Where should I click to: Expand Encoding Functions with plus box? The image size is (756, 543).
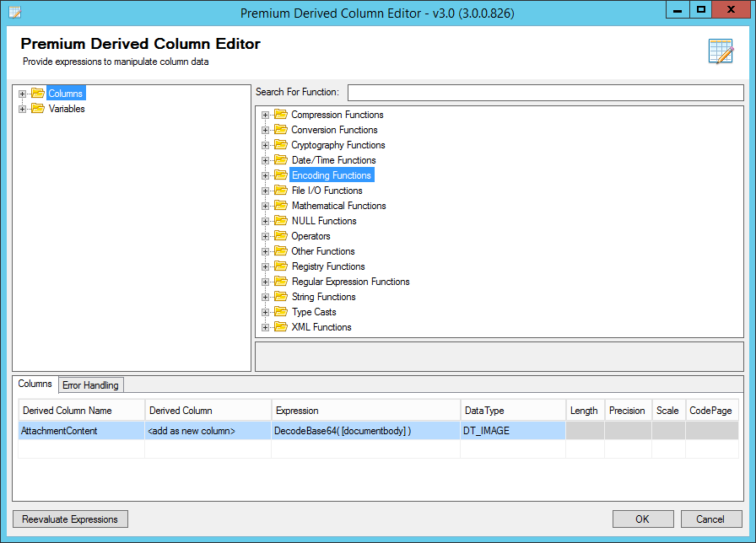pos(265,175)
